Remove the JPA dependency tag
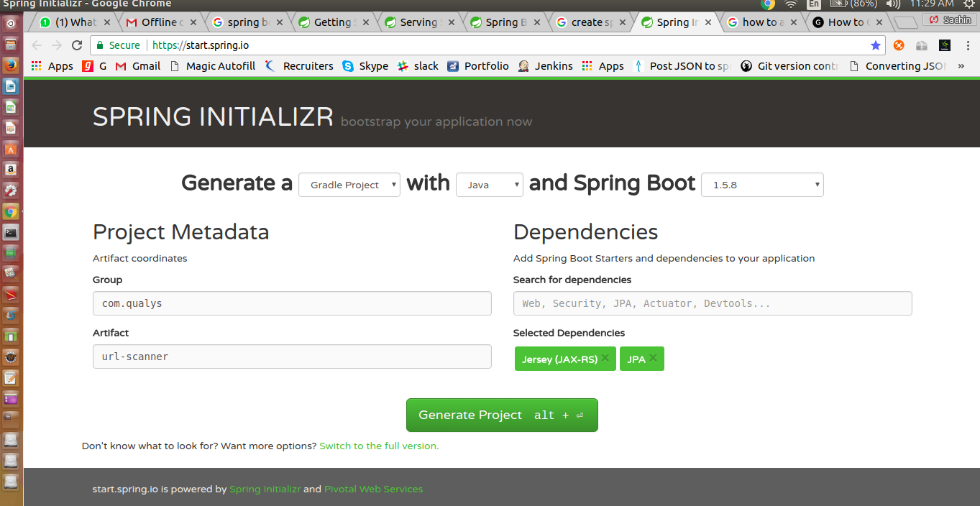Viewport: 980px width, 506px height. pyautogui.click(x=653, y=358)
